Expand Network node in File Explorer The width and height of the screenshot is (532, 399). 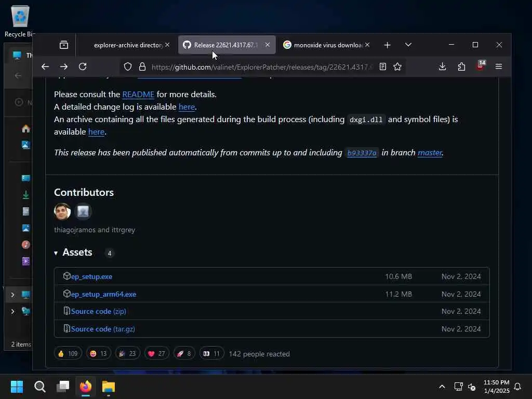[12, 311]
